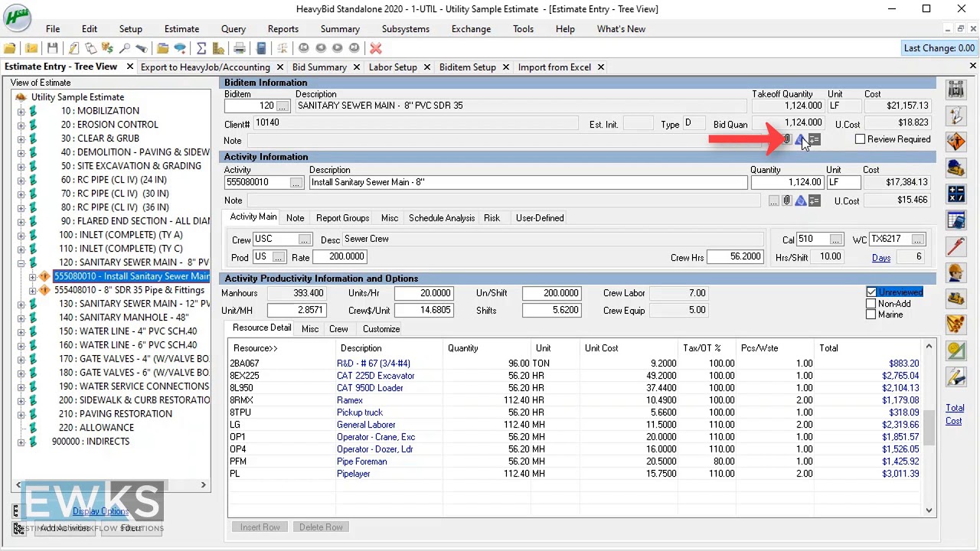Open the red pipe wrench sidebar icon
The image size is (980, 551).
(955, 246)
